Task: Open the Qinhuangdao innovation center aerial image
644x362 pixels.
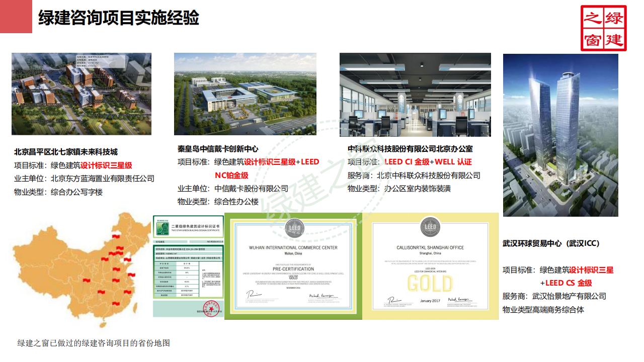Action: pos(245,94)
